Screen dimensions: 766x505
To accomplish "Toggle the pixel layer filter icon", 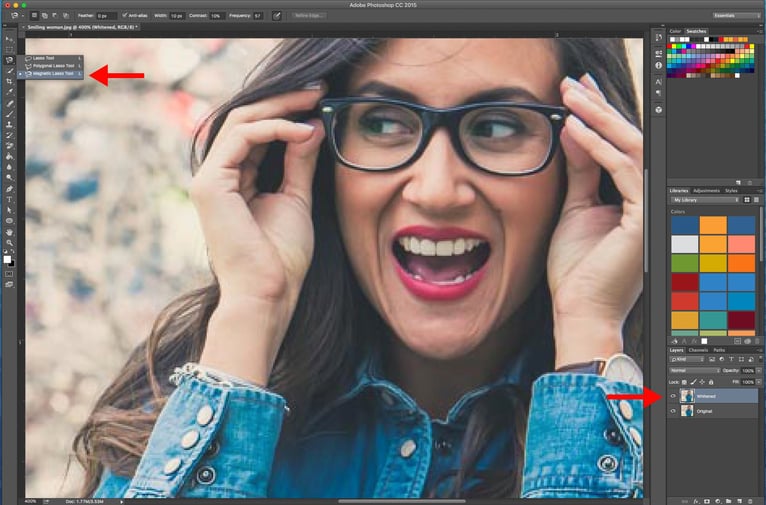I will coord(712,359).
